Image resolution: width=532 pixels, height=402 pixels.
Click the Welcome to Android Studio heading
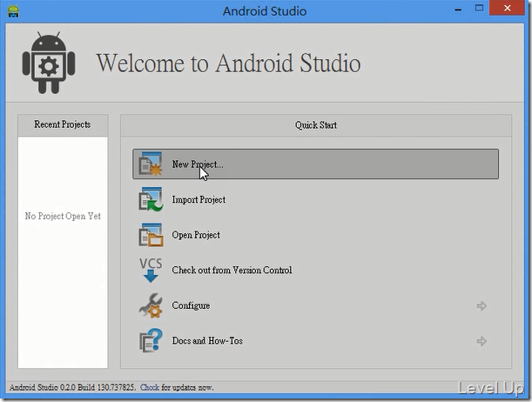click(x=228, y=63)
